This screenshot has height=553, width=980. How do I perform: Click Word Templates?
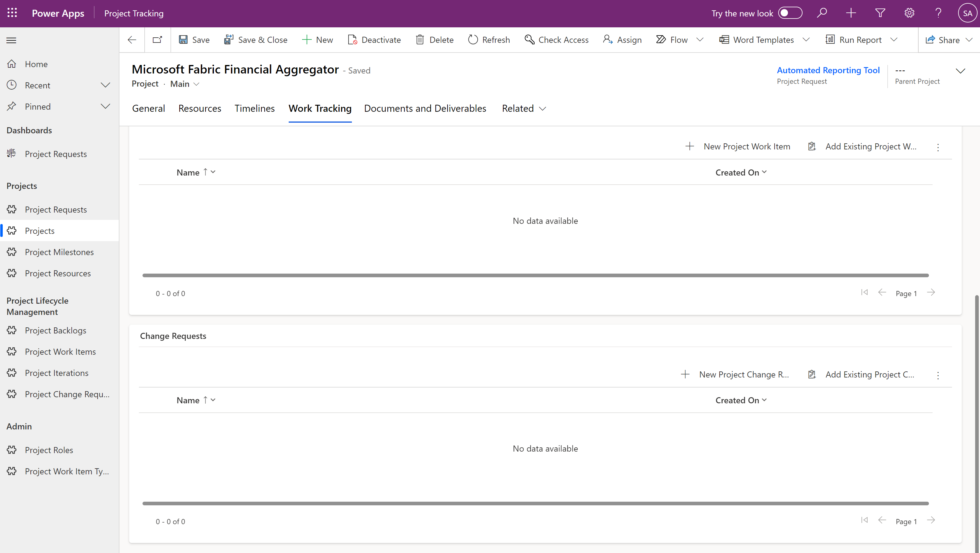pos(757,40)
